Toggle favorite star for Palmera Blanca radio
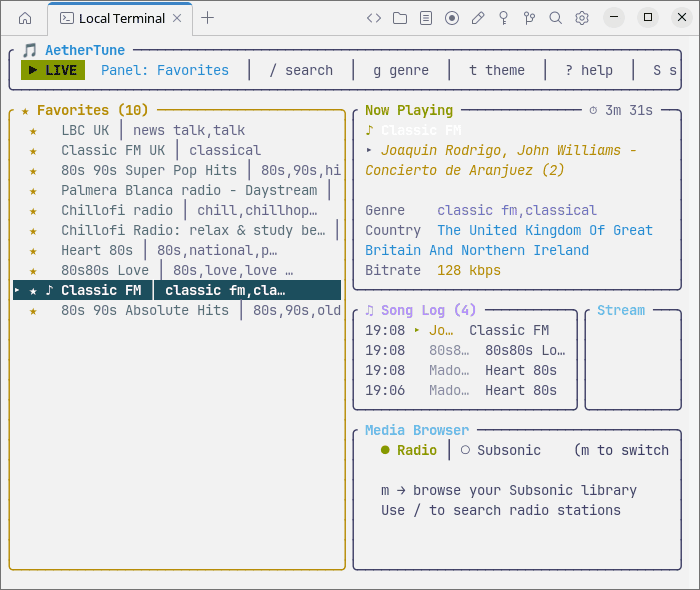The image size is (700, 590). 33,191
